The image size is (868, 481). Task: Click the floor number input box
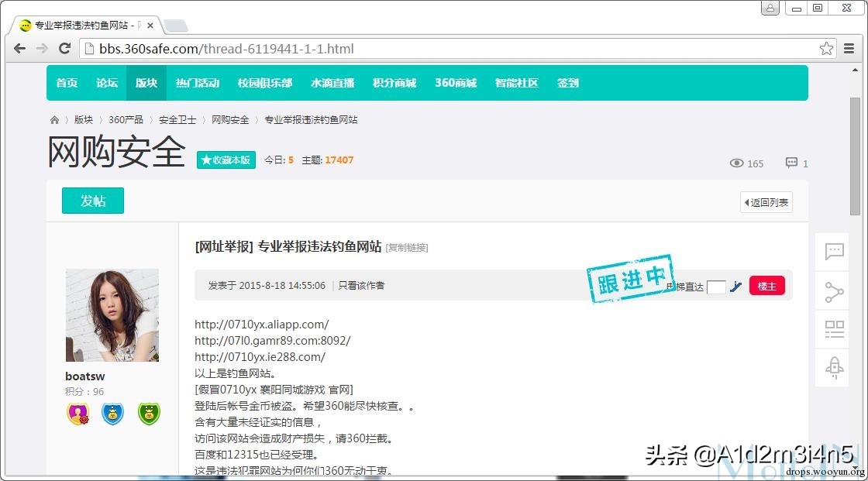click(716, 287)
